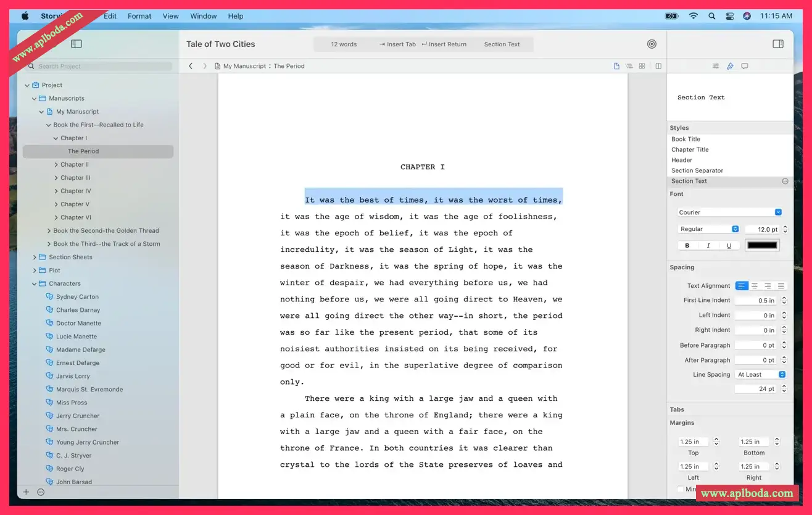
Task: Collapse the Project tree root
Action: 27,85
